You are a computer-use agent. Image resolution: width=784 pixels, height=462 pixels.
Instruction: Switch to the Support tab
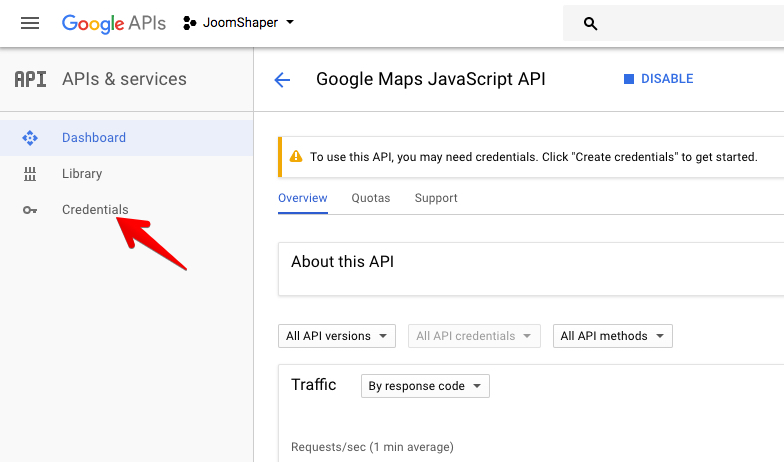[x=436, y=198]
